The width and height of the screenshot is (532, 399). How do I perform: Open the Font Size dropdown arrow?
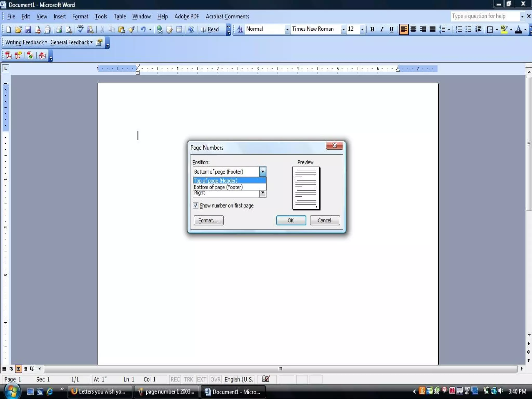(x=362, y=29)
